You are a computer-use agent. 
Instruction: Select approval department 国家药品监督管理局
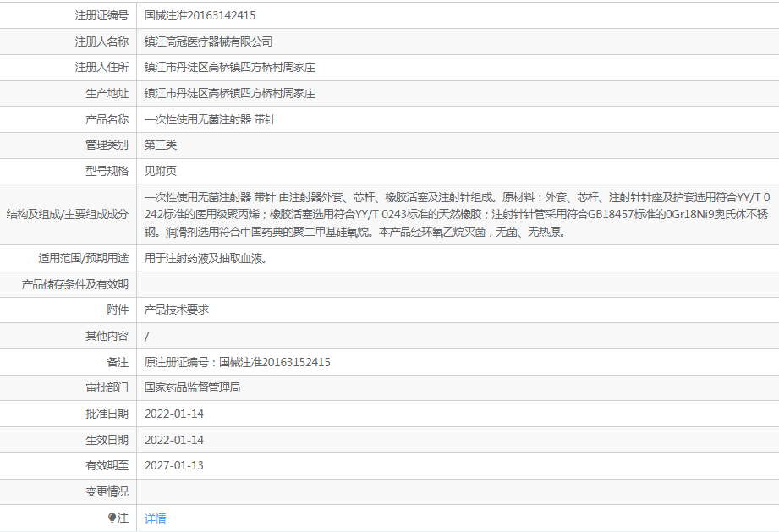(192, 387)
